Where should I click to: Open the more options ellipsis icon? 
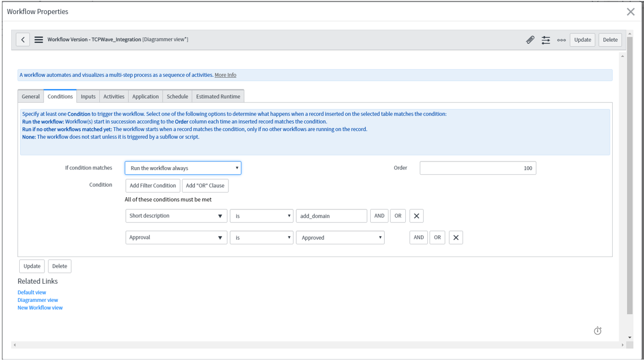point(561,40)
